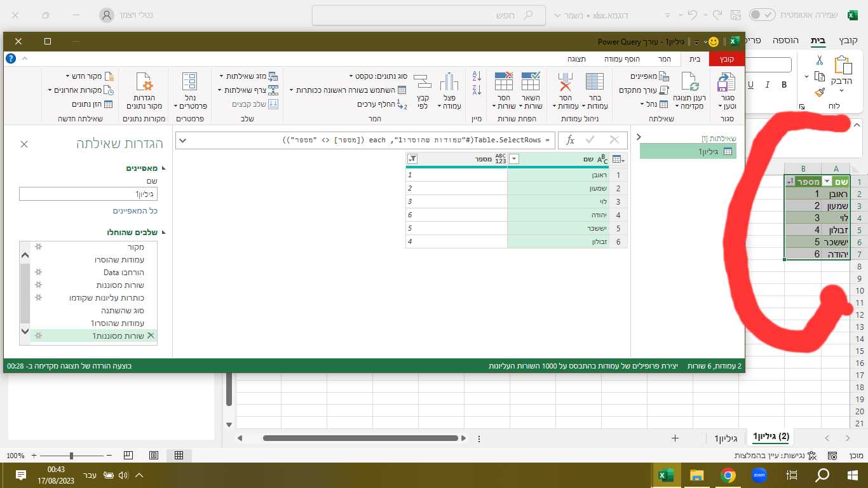This screenshot has width=868, height=488.
Task: Click the Remove Columns (הסר עמודות) icon
Action: [565, 83]
